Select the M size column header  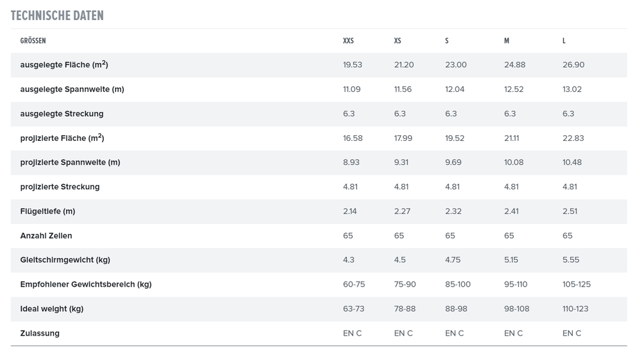click(507, 41)
